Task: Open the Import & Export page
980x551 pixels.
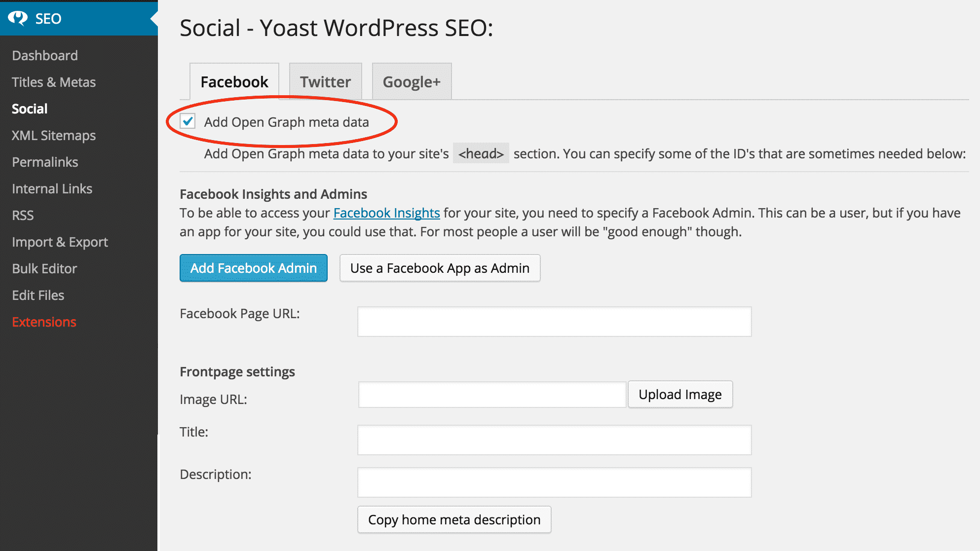Action: [x=60, y=242]
